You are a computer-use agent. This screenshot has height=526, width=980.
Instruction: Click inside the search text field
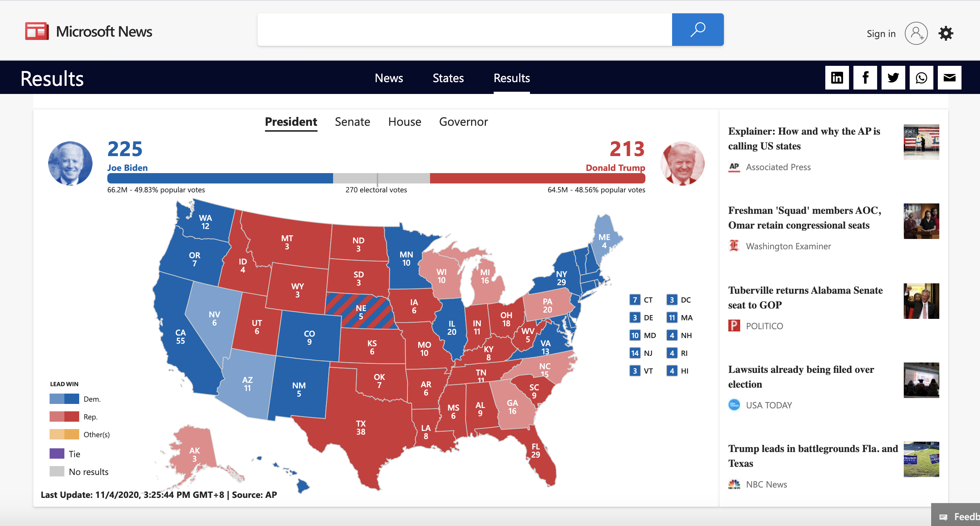point(464,30)
